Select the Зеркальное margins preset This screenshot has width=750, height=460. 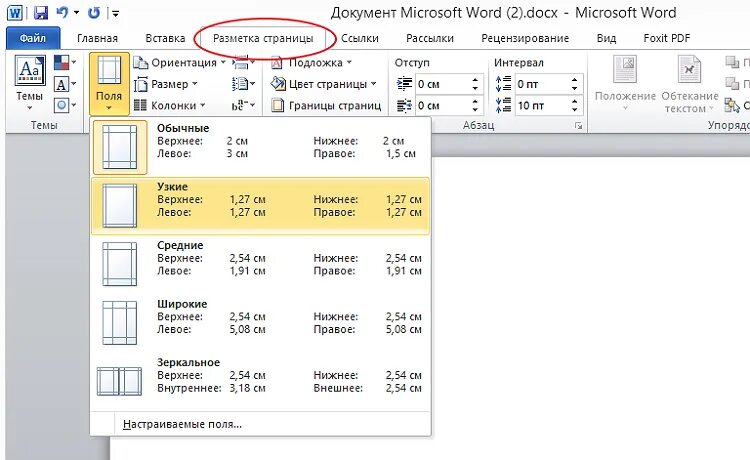260,382
